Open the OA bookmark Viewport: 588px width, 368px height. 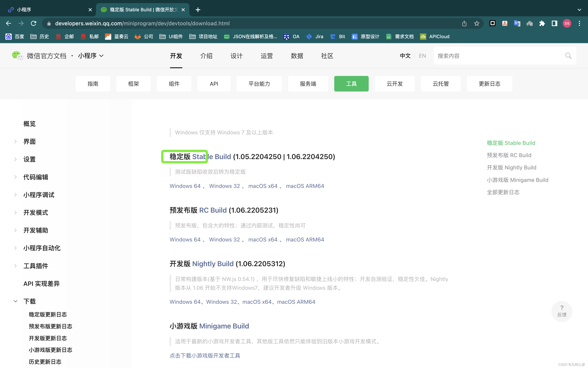pyautogui.click(x=292, y=37)
